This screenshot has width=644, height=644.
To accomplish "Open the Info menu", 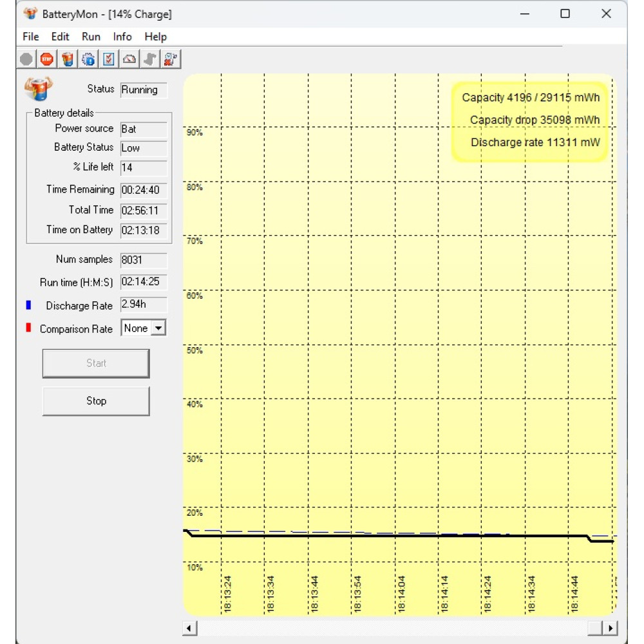I will click(x=122, y=37).
